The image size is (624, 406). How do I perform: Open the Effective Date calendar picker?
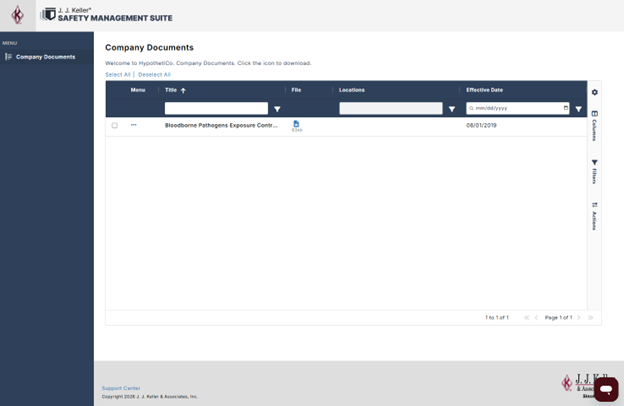pyautogui.click(x=566, y=108)
